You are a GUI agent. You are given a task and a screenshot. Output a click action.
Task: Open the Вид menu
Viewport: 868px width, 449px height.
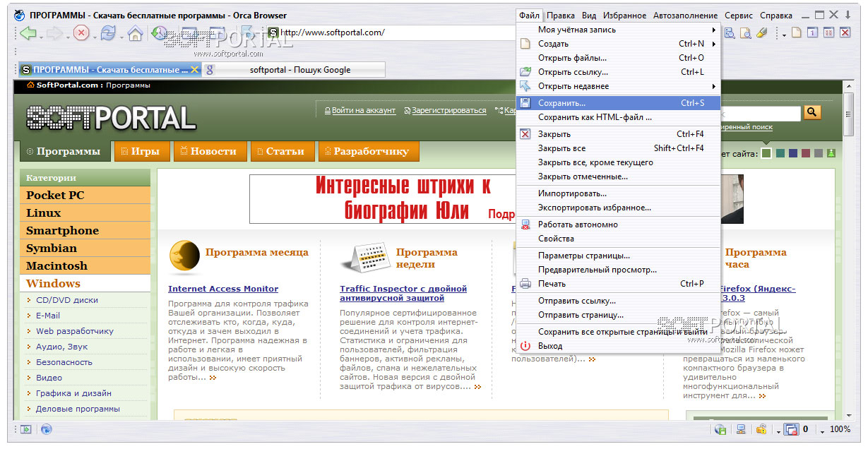point(589,16)
